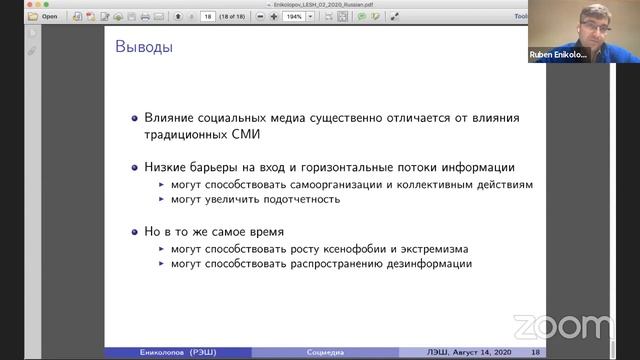Screen dimensions: 640x360
Task: Open the Tools pane
Action: 521,16
